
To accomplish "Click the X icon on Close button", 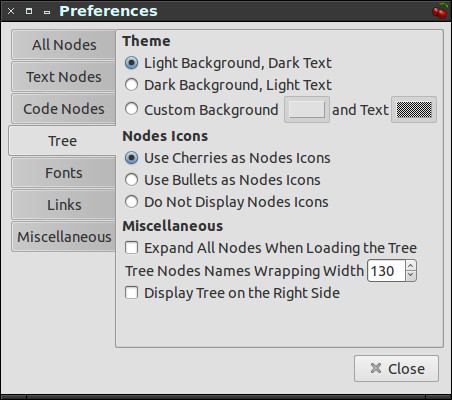I will (376, 368).
